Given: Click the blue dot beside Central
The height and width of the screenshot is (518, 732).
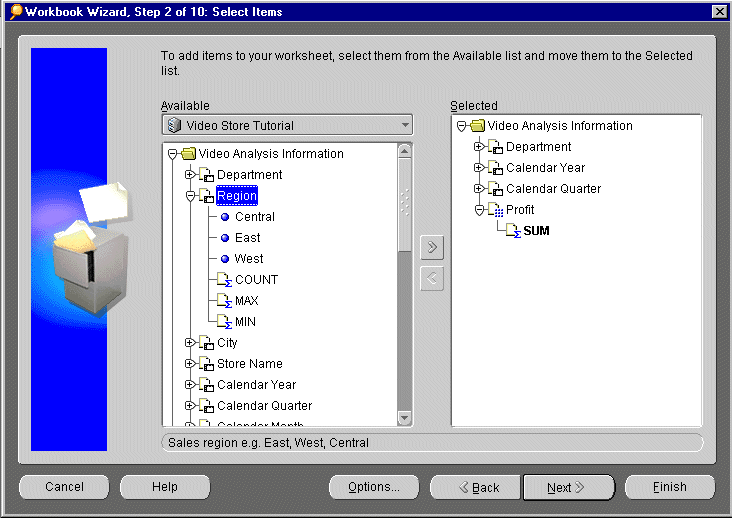Looking at the screenshot, I should click(x=225, y=217).
